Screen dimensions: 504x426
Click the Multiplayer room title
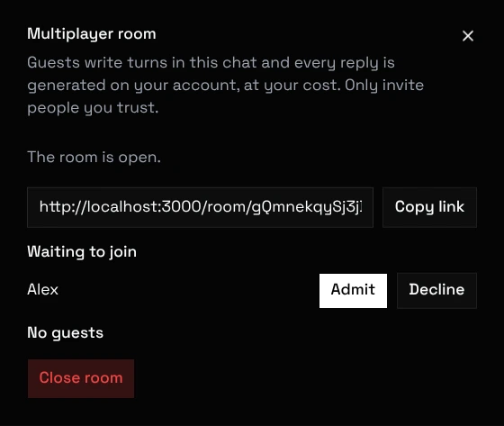click(92, 34)
